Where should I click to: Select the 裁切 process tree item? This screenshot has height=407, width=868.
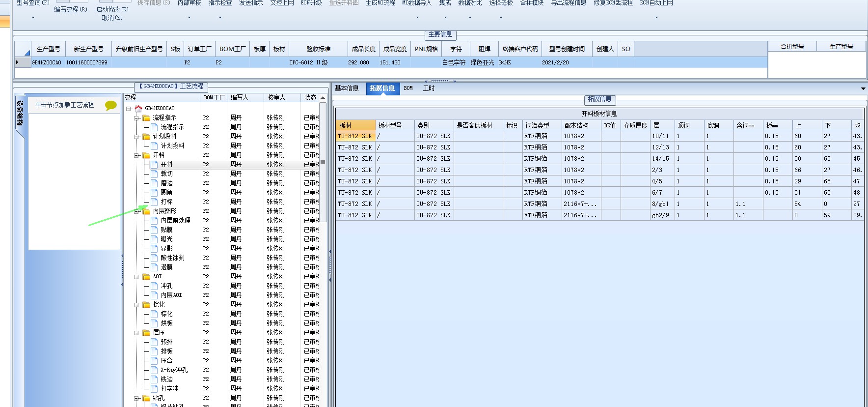click(x=166, y=174)
